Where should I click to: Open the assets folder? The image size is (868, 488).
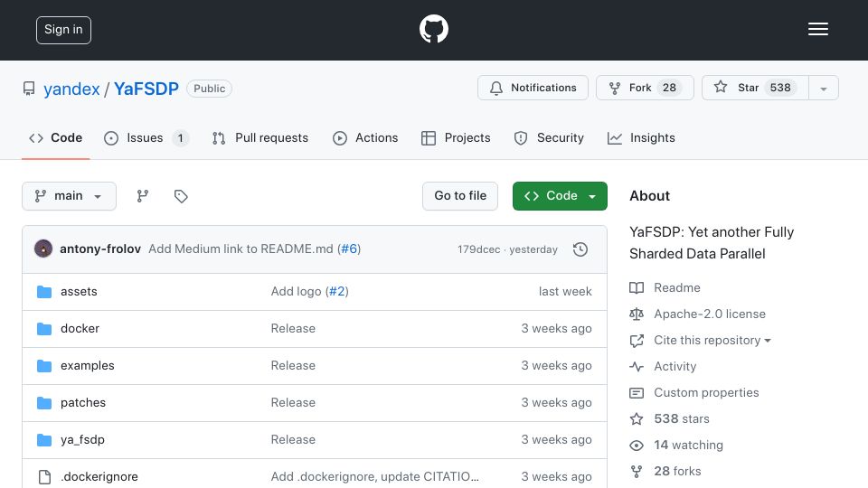79,292
